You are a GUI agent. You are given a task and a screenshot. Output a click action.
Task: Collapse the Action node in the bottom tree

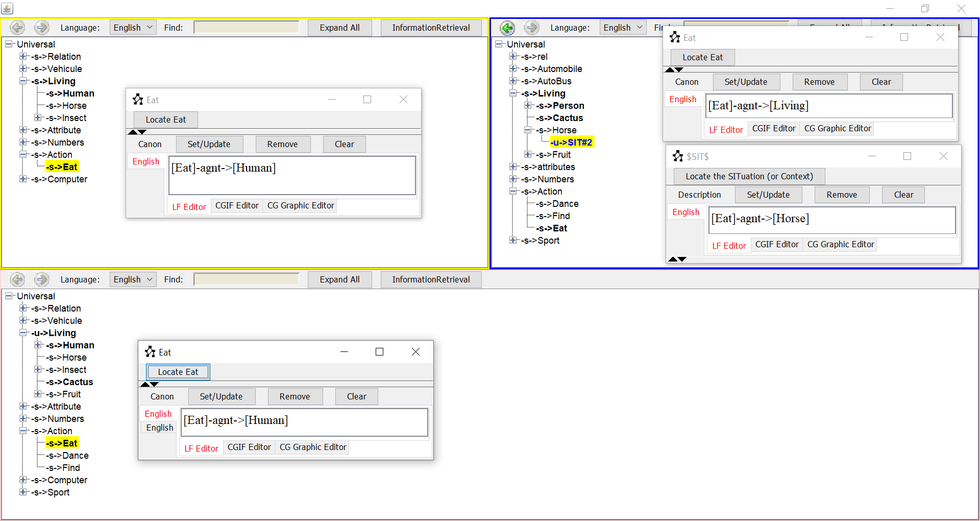tap(23, 431)
